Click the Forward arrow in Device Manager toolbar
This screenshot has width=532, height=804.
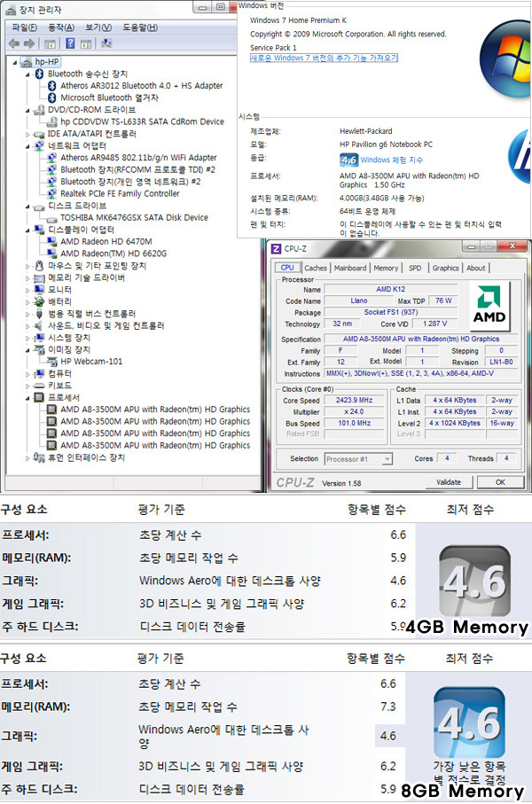[27, 43]
